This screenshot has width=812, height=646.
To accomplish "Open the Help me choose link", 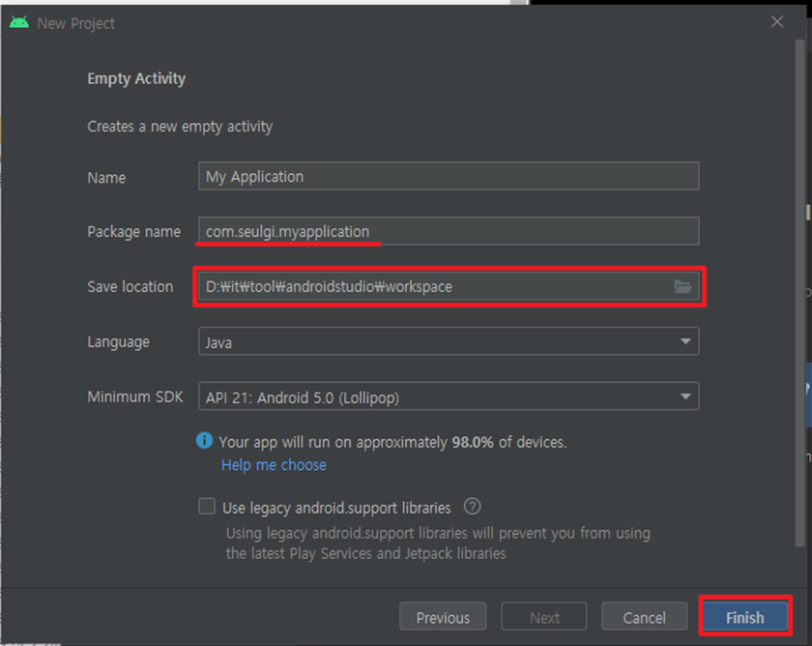I will click(274, 465).
